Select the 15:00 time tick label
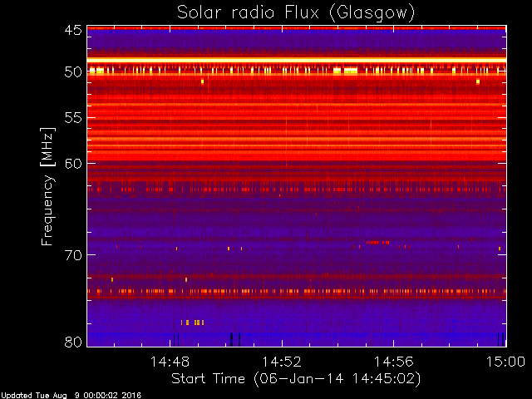 tap(505, 362)
